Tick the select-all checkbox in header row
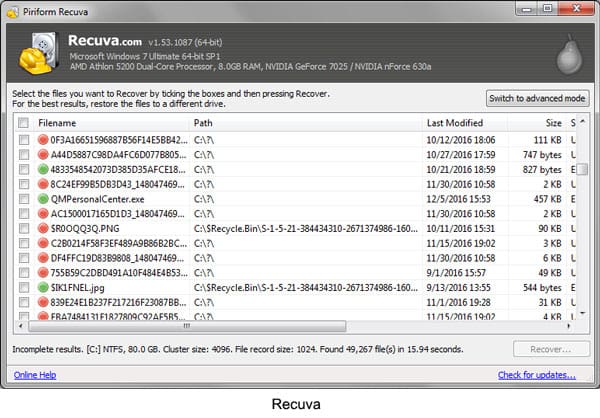This screenshot has height=418, width=600. 23,122
